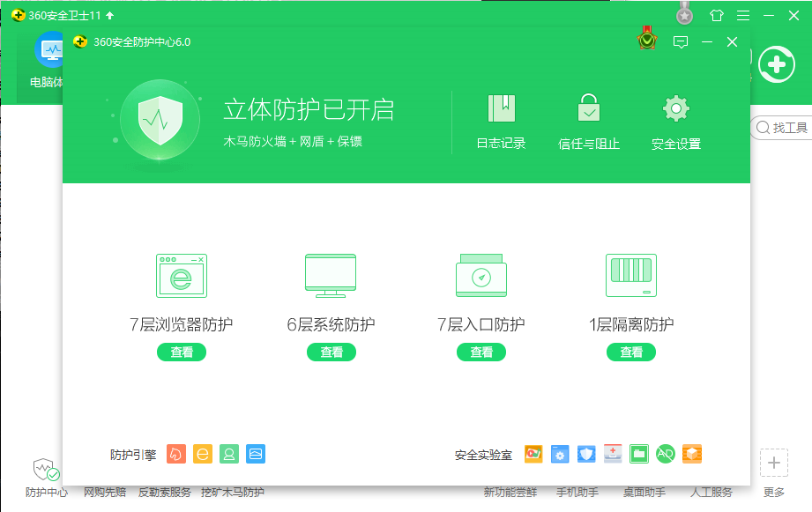Open the video-player security lab icon
812x512 pixels.
point(533,454)
